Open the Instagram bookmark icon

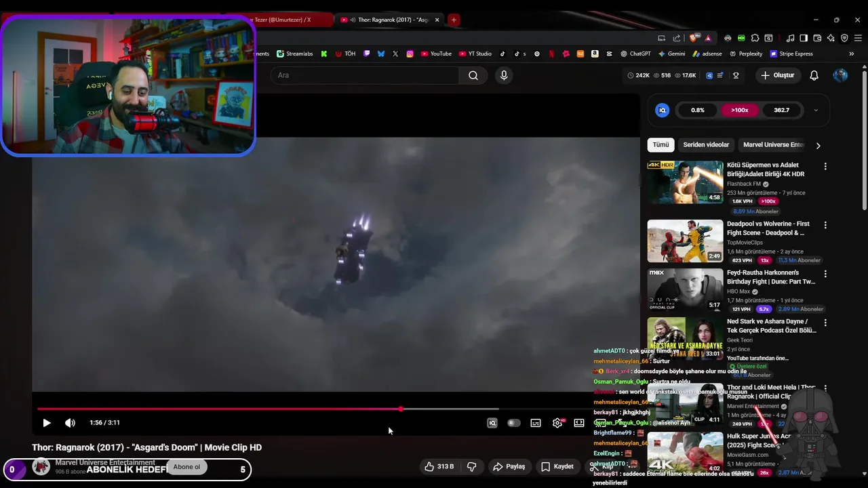pos(410,54)
